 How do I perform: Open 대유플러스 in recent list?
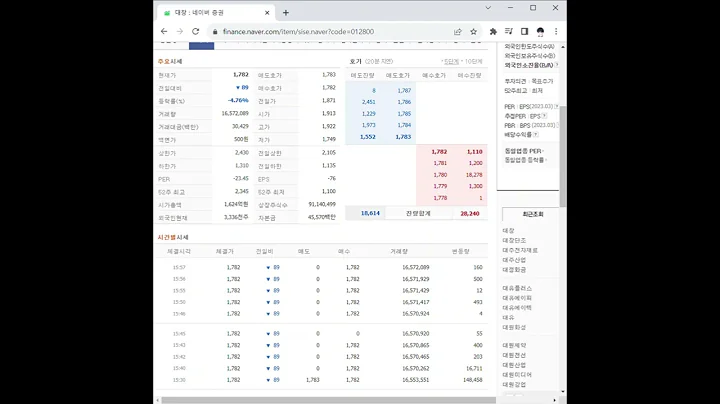coord(517,288)
